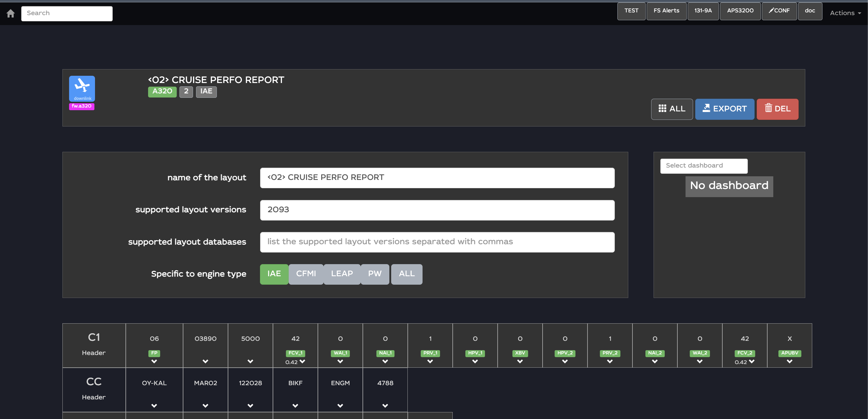
Task: Edit the supported layout versions field
Action: (437, 210)
